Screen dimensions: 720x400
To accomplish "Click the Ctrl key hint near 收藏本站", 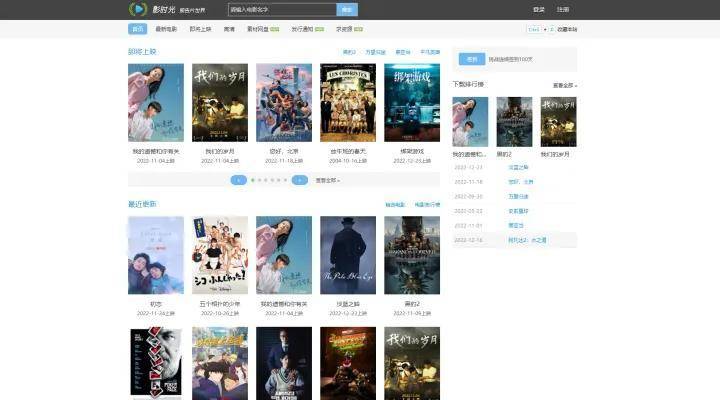I will 534,29.
